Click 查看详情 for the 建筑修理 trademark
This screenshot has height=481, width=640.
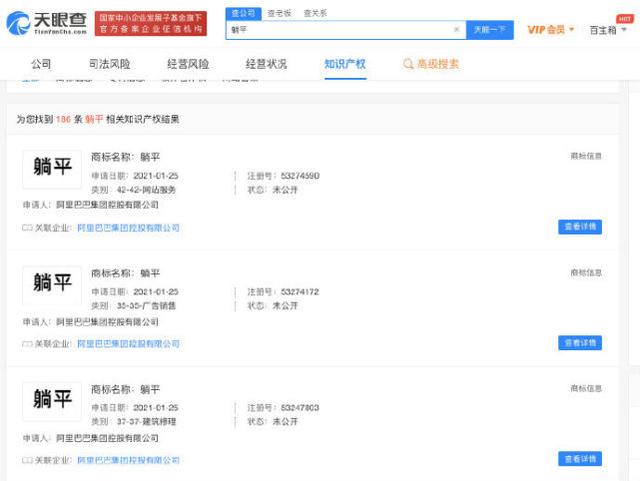tap(580, 459)
